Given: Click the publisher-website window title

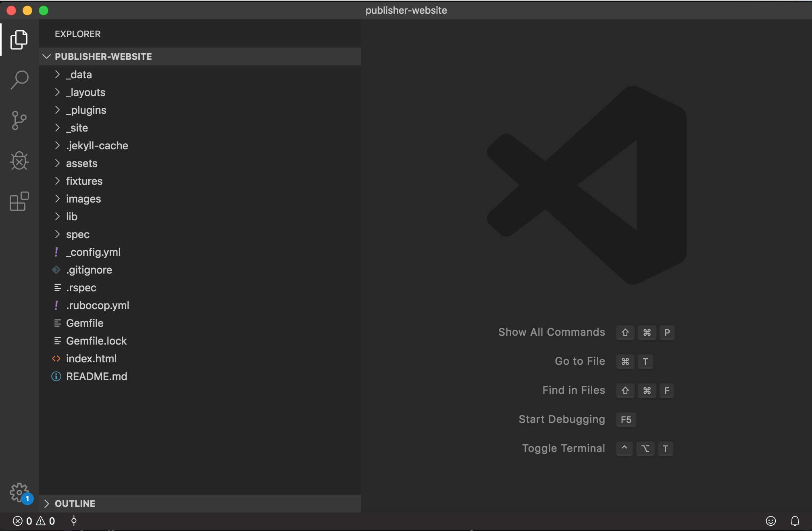Looking at the screenshot, I should coord(406,10).
